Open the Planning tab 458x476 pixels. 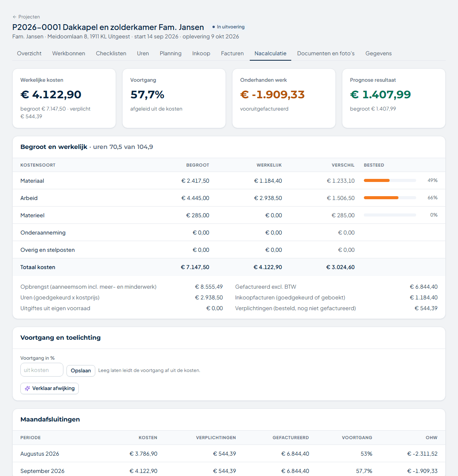click(x=171, y=53)
